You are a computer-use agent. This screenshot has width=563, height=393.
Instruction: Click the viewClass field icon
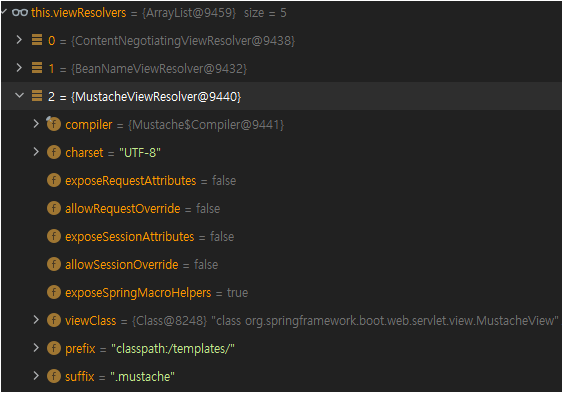(54, 320)
